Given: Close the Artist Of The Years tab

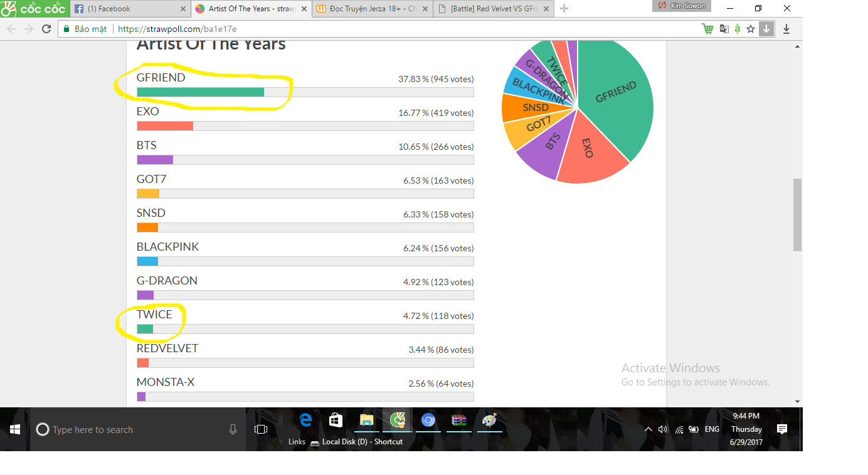Looking at the screenshot, I should (304, 9).
